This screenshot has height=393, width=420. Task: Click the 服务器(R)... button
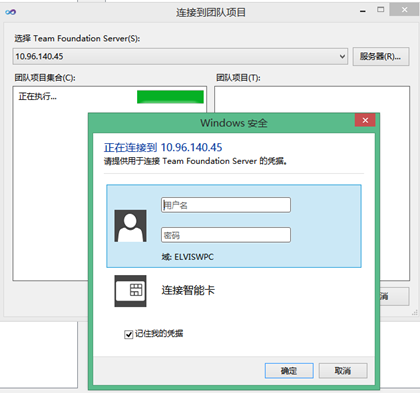[381, 56]
